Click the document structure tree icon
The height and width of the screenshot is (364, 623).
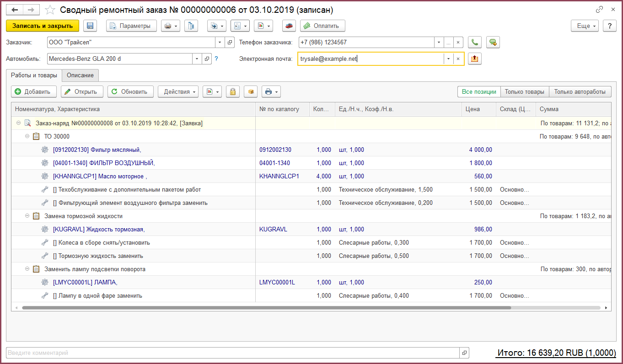[x=191, y=26]
